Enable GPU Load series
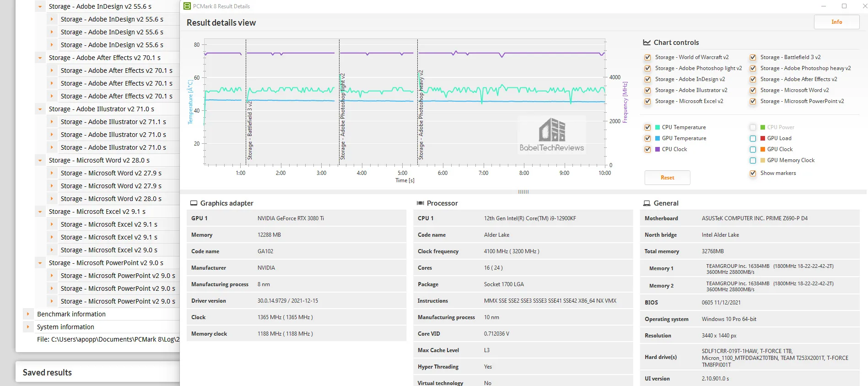The width and height of the screenshot is (868, 386). (753, 138)
